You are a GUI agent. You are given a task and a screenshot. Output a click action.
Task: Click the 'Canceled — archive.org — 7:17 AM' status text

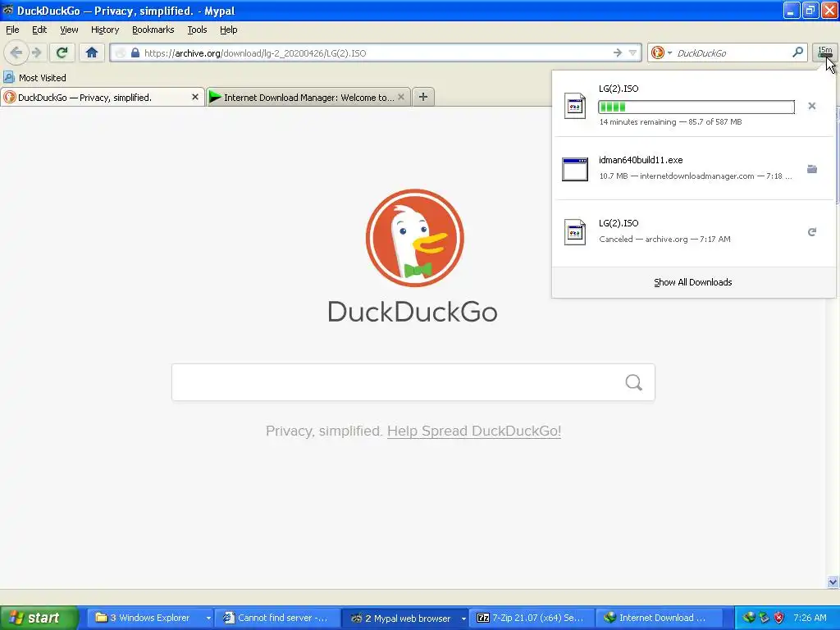point(664,239)
